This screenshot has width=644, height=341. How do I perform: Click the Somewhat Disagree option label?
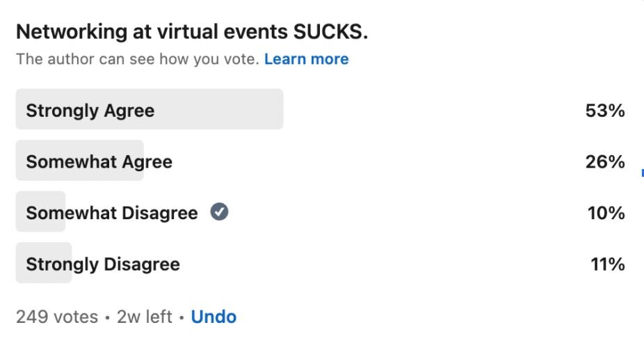[112, 213]
